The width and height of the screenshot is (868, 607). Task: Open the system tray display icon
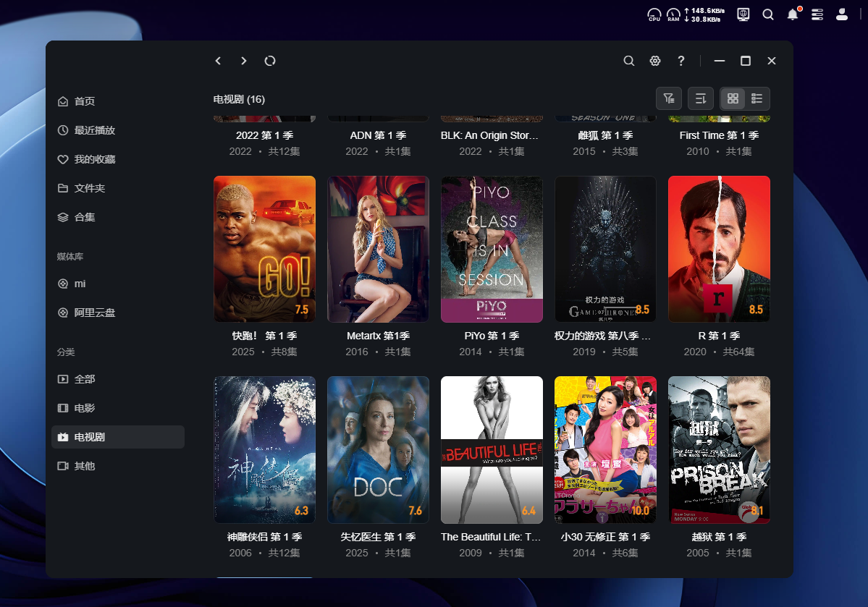(743, 15)
